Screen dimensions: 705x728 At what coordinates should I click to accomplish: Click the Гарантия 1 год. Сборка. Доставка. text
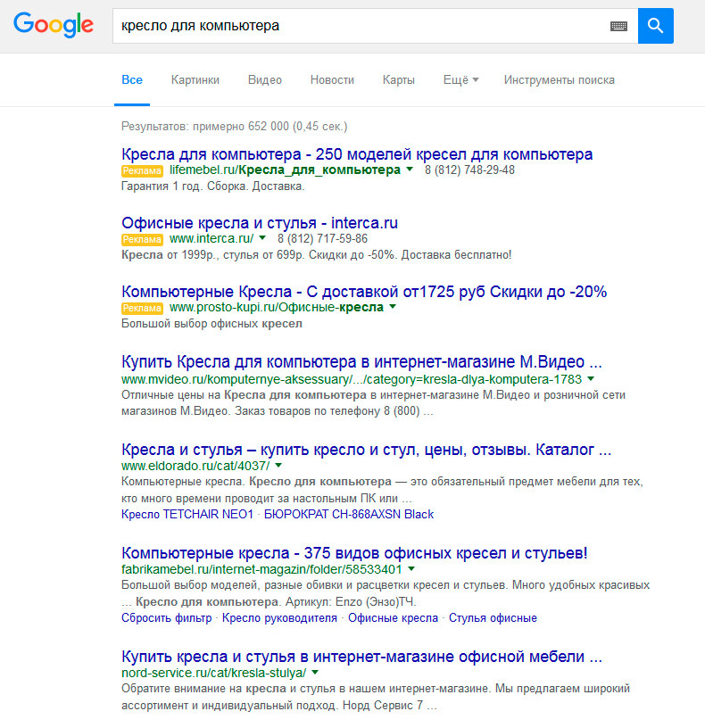[212, 186]
